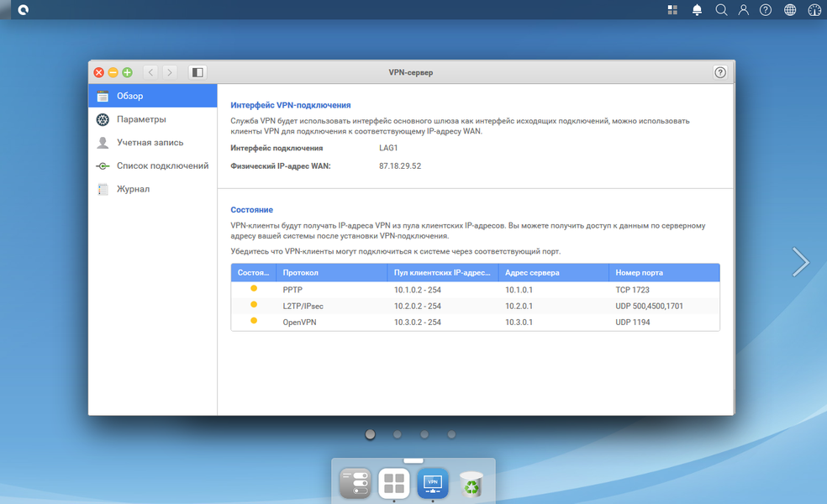Switch to second desktop page dot
Viewport: 827px width, 504px height.
(x=398, y=434)
